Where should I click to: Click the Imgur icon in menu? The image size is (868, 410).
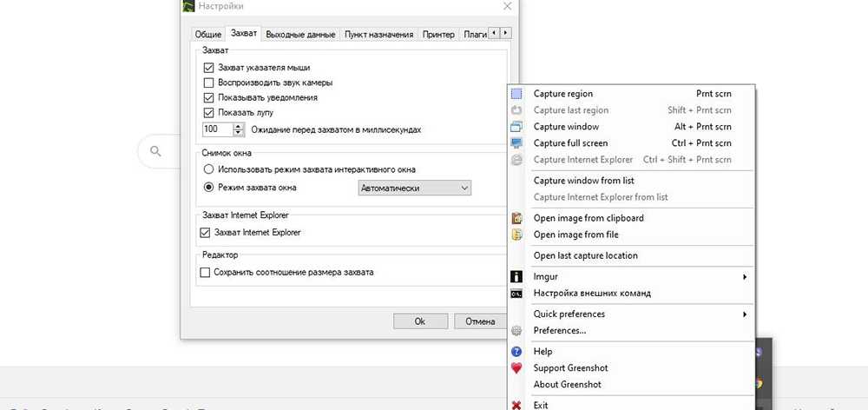click(516, 277)
